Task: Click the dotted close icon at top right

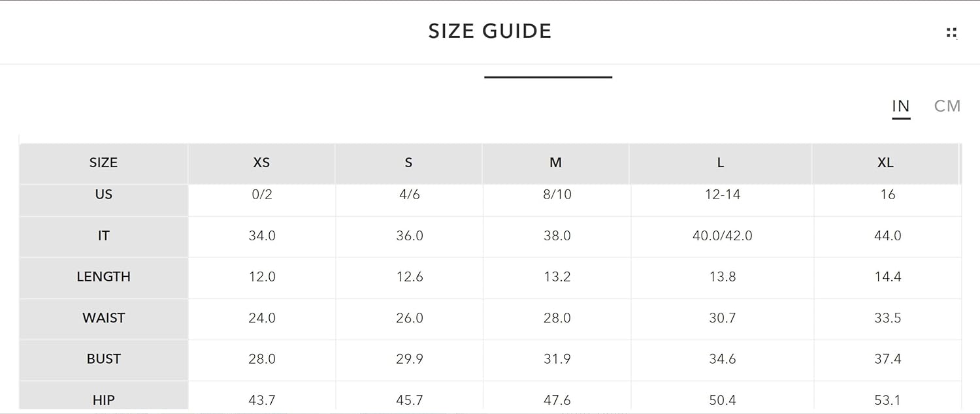Action: click(952, 33)
